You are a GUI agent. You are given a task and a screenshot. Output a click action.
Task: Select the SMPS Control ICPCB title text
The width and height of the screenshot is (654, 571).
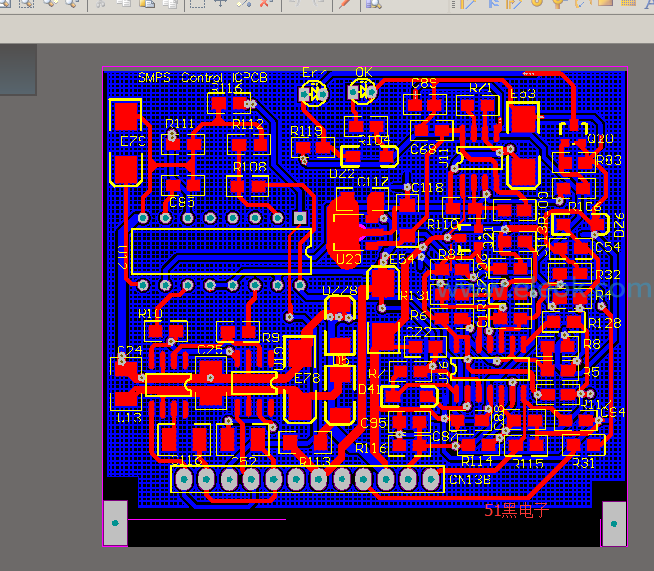(203, 78)
